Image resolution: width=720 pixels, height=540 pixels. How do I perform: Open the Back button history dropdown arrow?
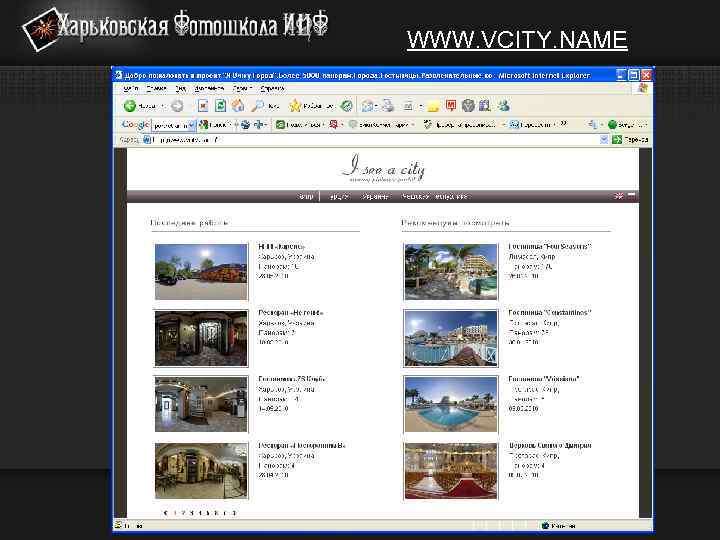point(163,107)
